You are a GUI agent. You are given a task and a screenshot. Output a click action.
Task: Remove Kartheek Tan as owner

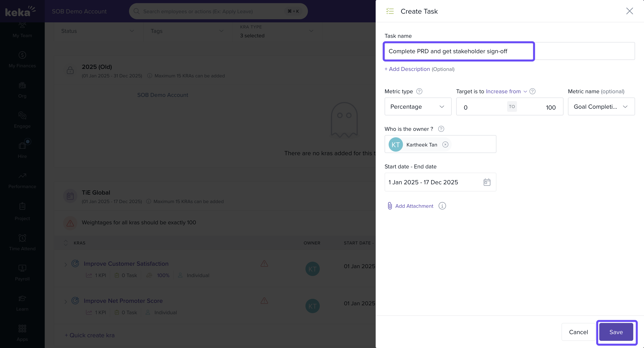click(x=445, y=144)
